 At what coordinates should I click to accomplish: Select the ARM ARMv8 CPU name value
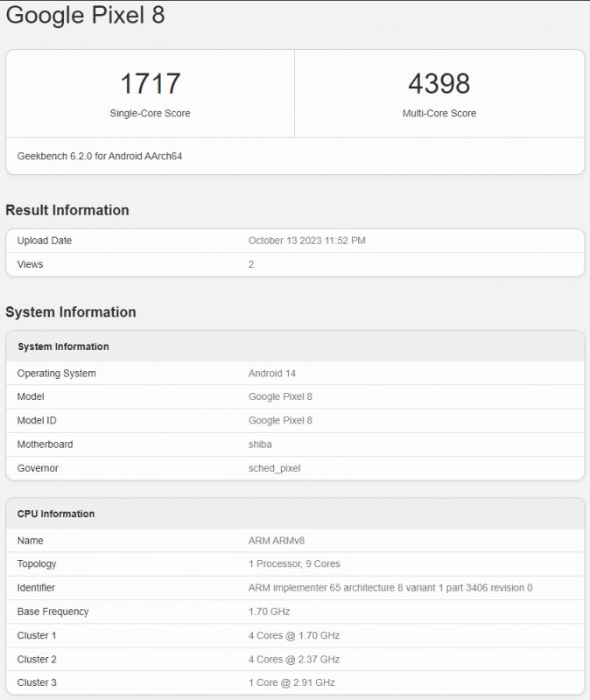click(x=275, y=541)
